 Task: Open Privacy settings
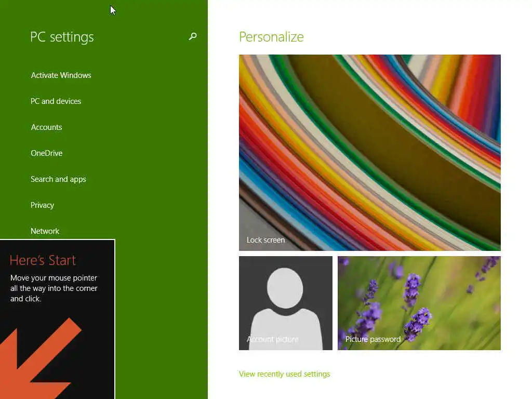click(x=43, y=205)
